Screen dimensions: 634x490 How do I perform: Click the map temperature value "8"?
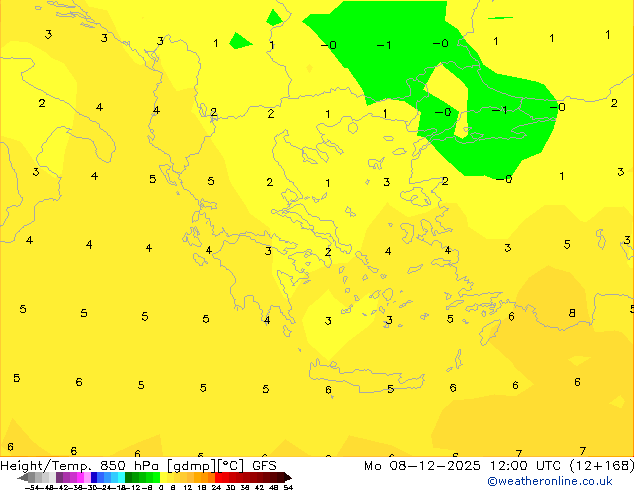pos(572,313)
